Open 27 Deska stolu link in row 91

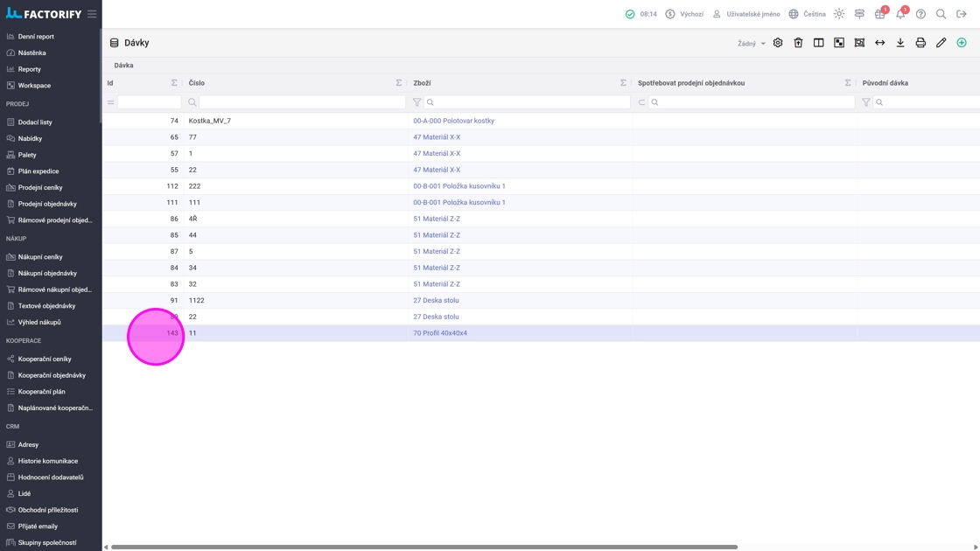[x=436, y=300]
